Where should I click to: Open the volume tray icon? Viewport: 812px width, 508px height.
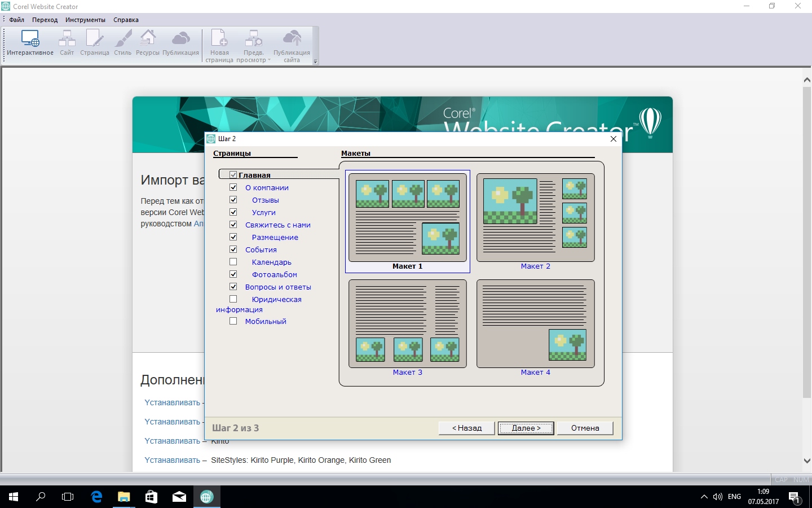click(717, 497)
